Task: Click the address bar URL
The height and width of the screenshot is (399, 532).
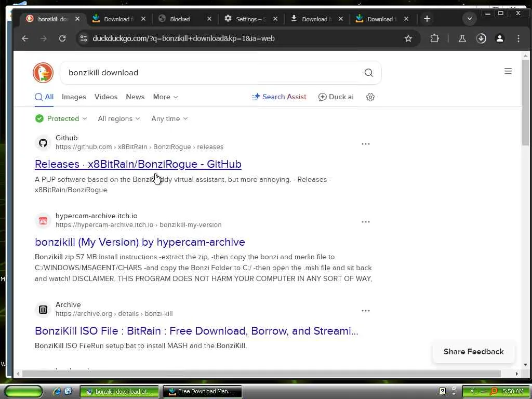Action: [183, 38]
